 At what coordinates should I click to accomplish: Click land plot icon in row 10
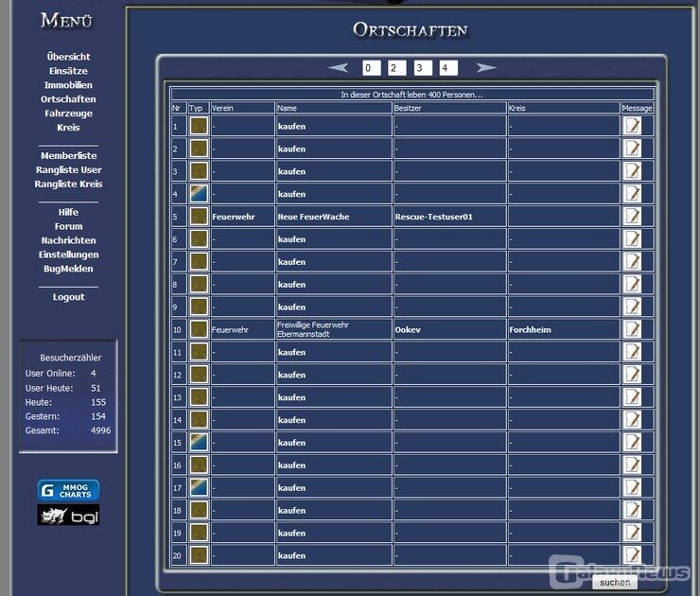[199, 329]
